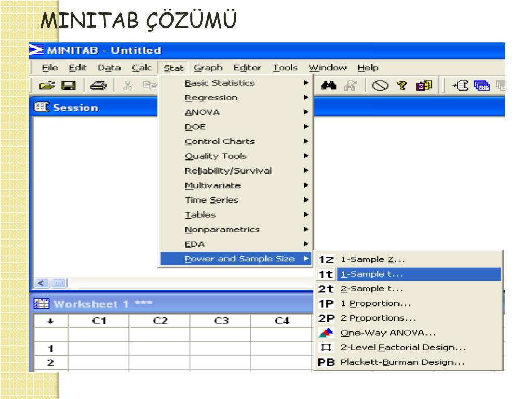
Task: Open the Help menu
Action: coord(368,68)
